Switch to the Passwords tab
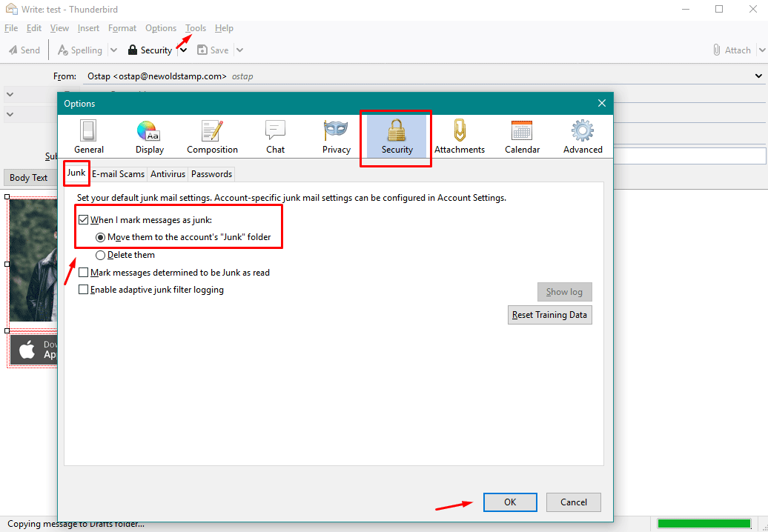Image resolution: width=768 pixels, height=532 pixels. pyautogui.click(x=211, y=174)
